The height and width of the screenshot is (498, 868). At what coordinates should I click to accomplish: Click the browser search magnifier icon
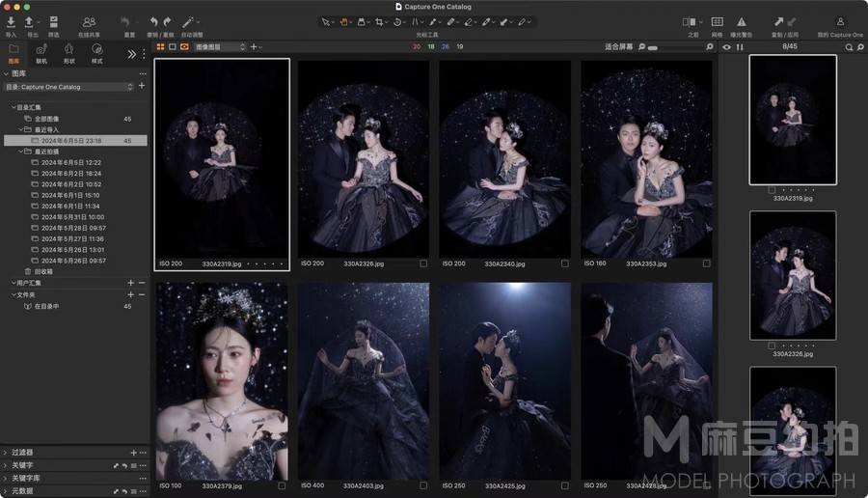[x=849, y=47]
